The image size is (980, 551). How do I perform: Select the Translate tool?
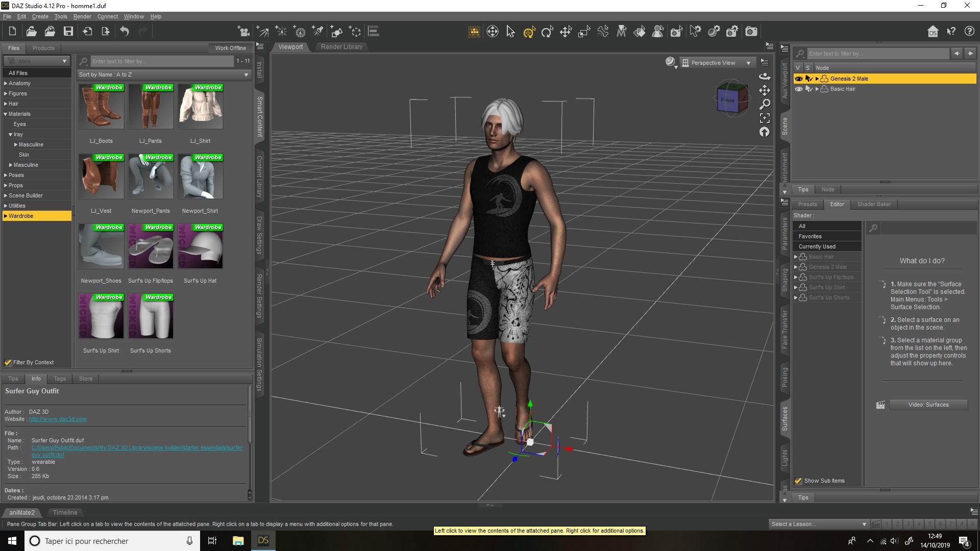click(566, 32)
